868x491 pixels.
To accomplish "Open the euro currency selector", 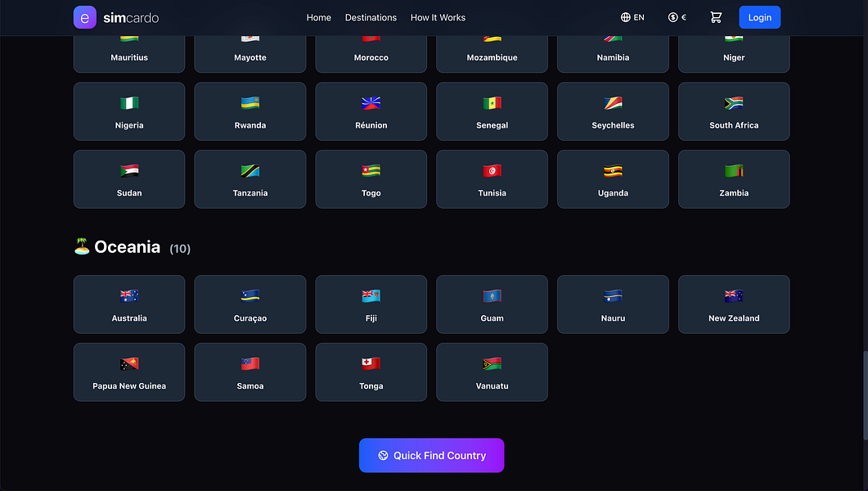I will 677,17.
